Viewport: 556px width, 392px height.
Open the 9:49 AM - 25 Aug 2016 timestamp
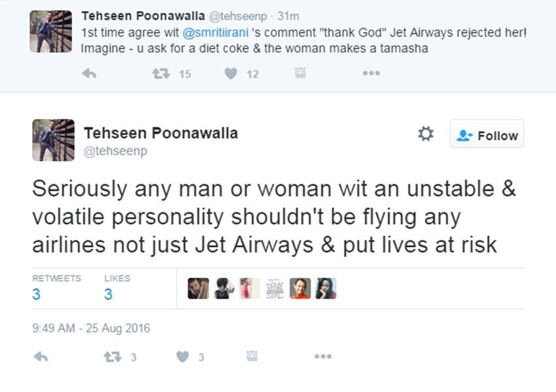point(91,328)
